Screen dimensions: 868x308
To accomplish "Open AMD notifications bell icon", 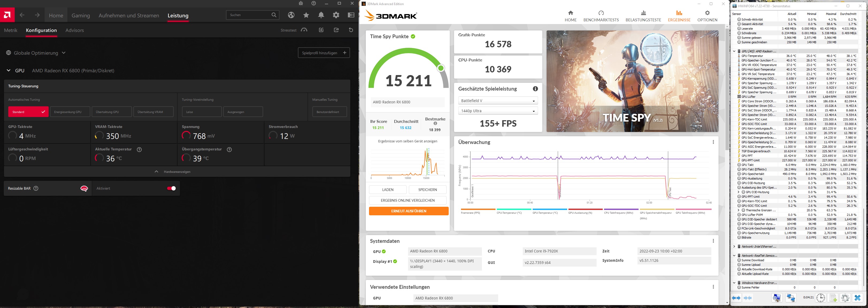I will pyautogui.click(x=321, y=15).
